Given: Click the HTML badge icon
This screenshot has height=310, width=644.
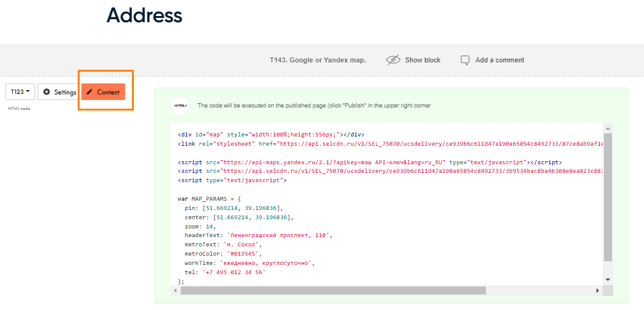Looking at the screenshot, I should 180,106.
